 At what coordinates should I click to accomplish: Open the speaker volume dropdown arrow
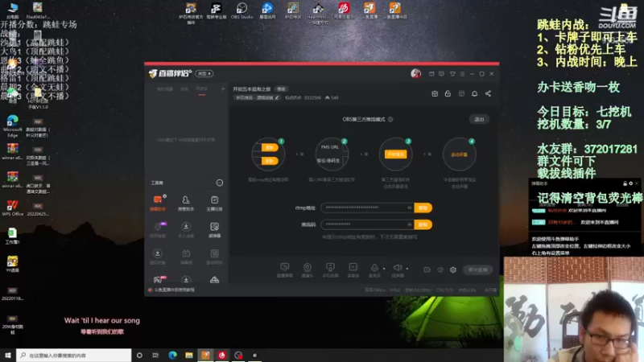(407, 269)
